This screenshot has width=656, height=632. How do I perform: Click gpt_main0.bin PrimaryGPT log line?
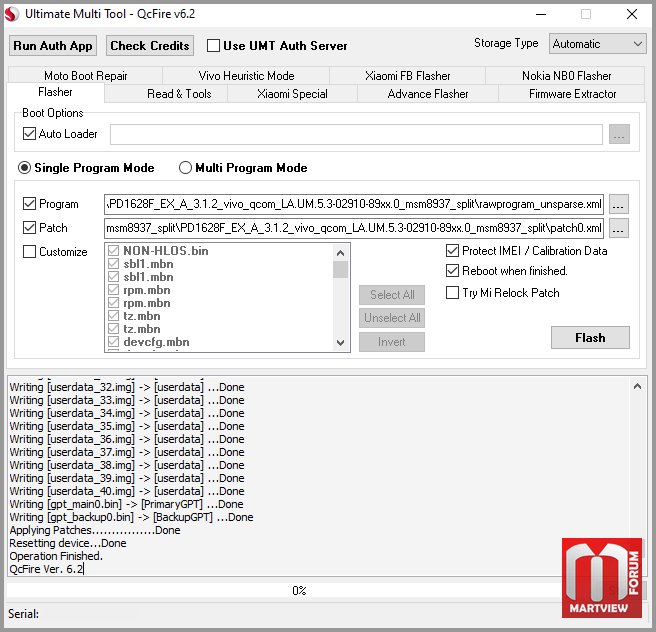(126, 504)
